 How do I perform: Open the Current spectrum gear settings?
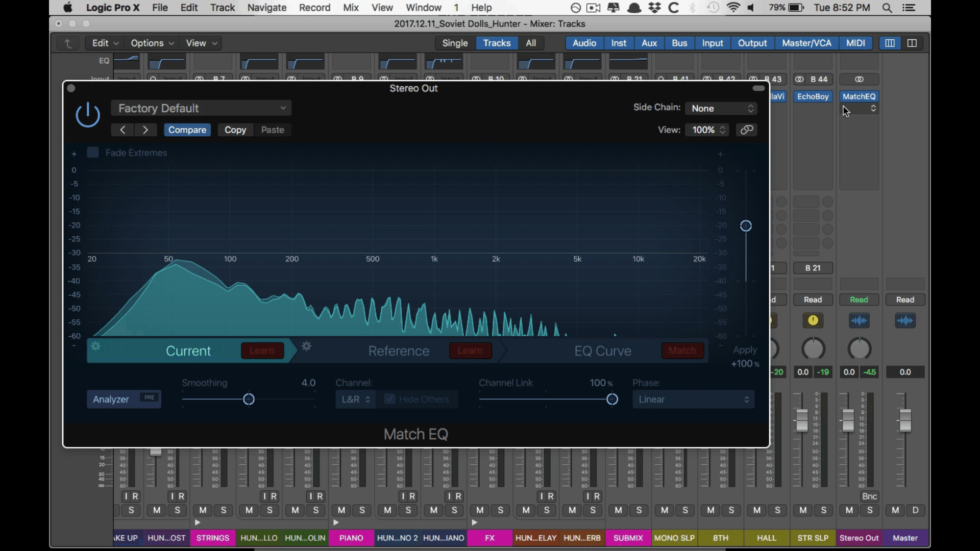(x=95, y=346)
